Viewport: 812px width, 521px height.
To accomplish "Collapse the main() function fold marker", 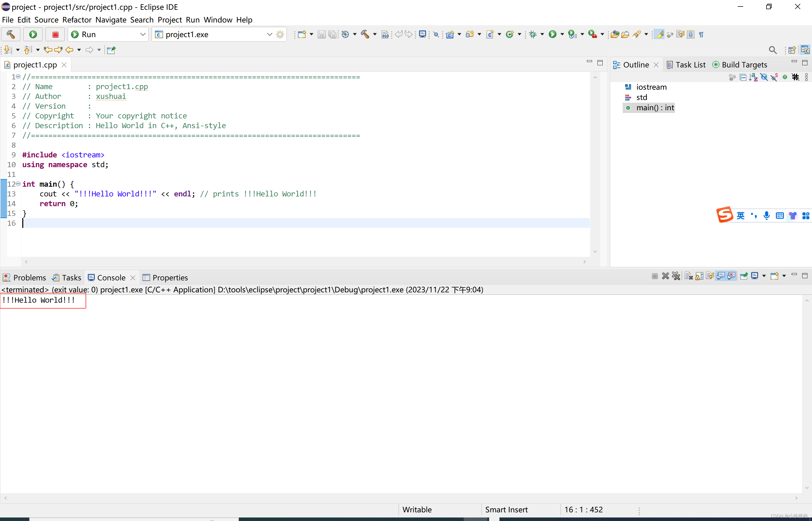I will (x=18, y=184).
